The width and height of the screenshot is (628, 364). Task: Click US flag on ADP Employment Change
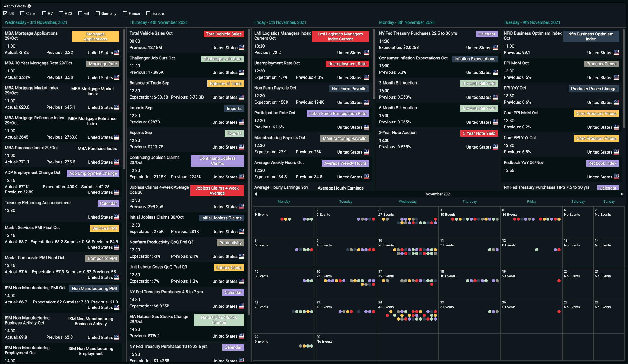tap(117, 192)
